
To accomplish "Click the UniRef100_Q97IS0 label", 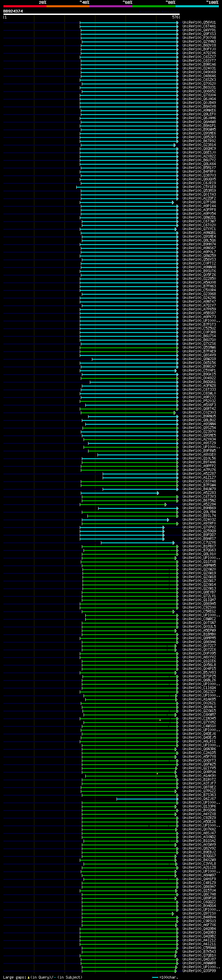I will pyautogui.click(x=199, y=913).
